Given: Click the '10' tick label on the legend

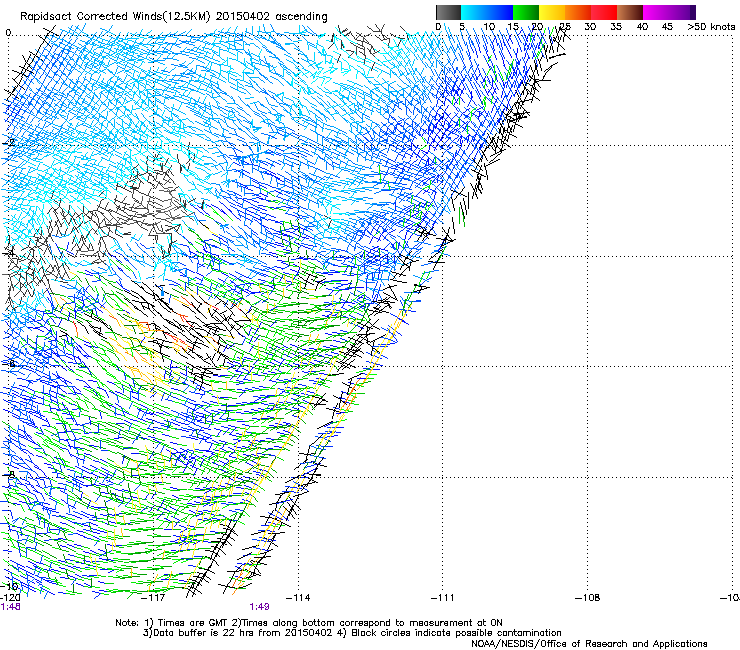Looking at the screenshot, I should tap(489, 27).
